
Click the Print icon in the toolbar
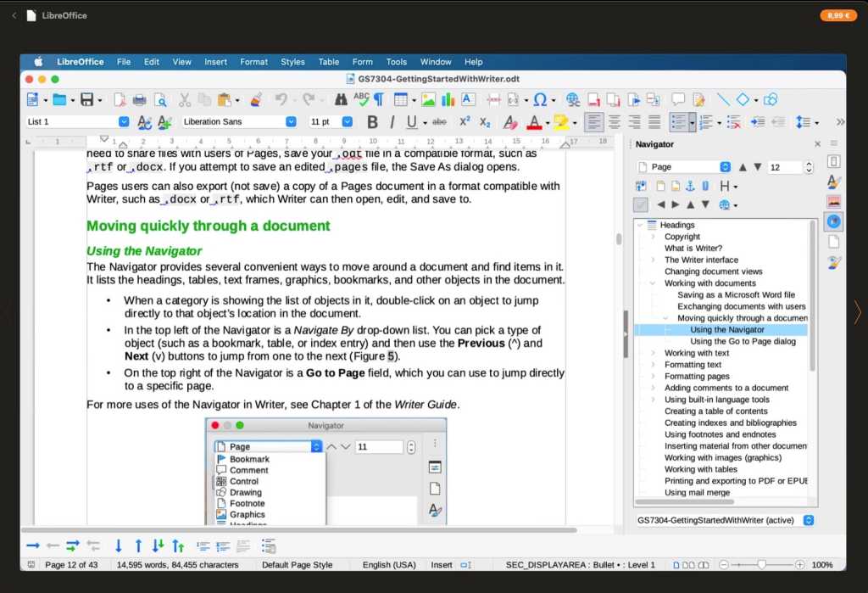pyautogui.click(x=140, y=100)
